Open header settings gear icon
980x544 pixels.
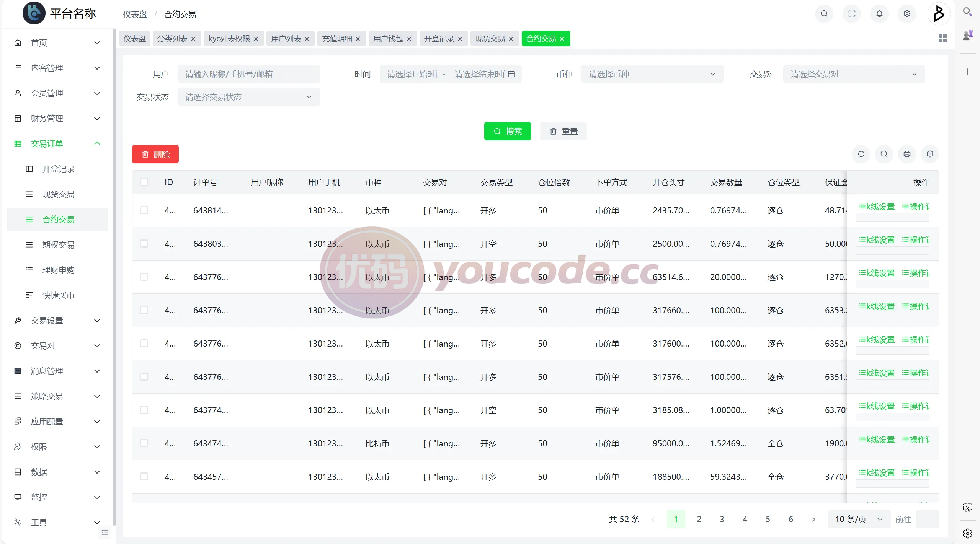click(x=907, y=14)
